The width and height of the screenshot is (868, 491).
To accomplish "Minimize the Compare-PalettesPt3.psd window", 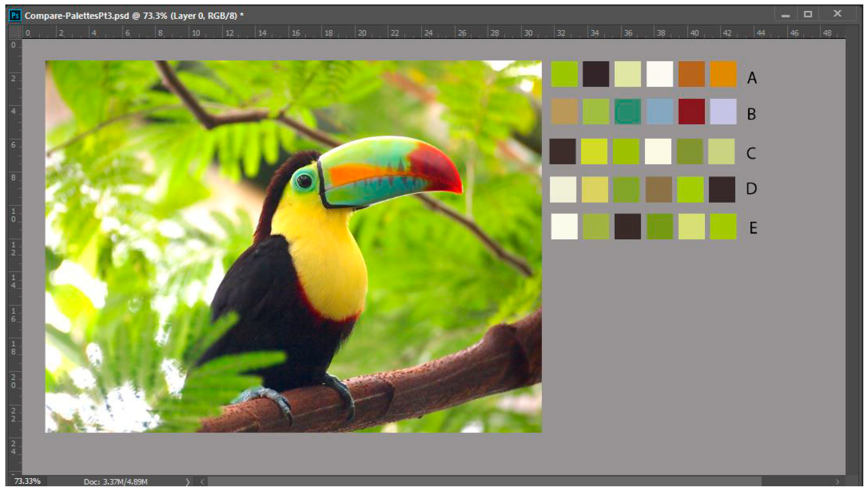I will tap(785, 15).
